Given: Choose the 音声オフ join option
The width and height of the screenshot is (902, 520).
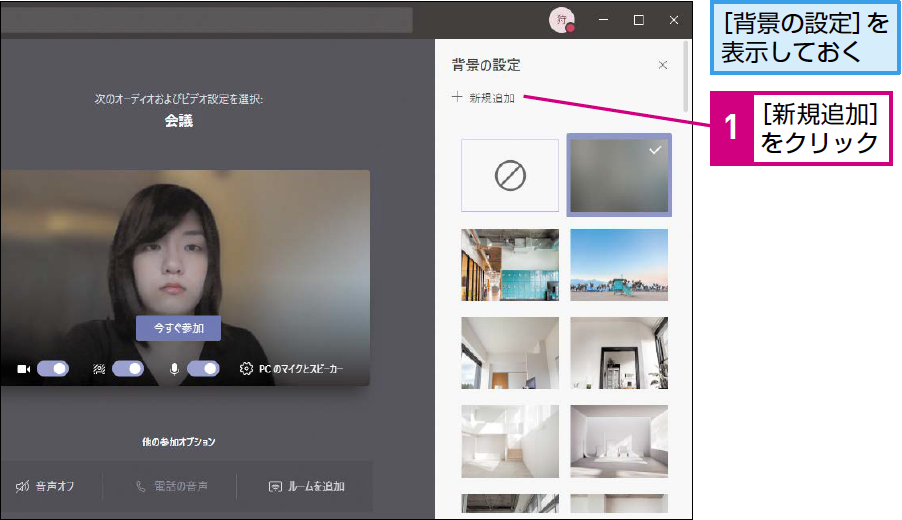Looking at the screenshot, I should (45, 487).
